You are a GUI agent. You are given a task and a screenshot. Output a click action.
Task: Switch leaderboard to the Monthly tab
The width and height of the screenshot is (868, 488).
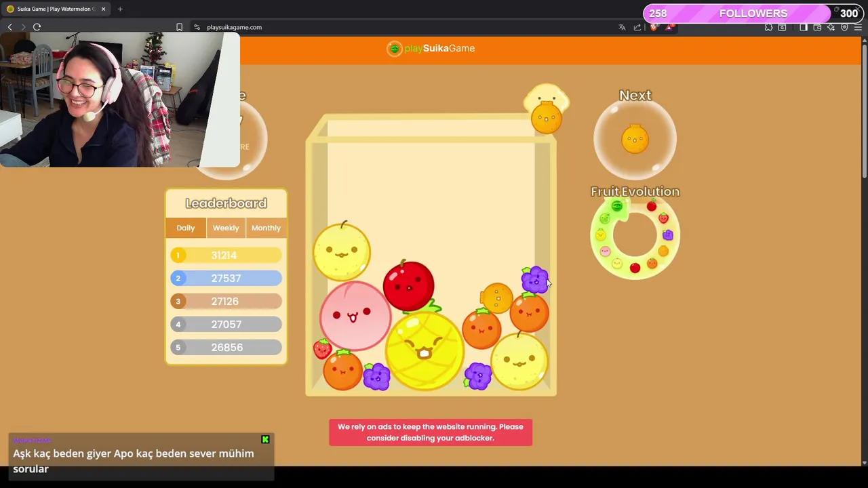266,228
